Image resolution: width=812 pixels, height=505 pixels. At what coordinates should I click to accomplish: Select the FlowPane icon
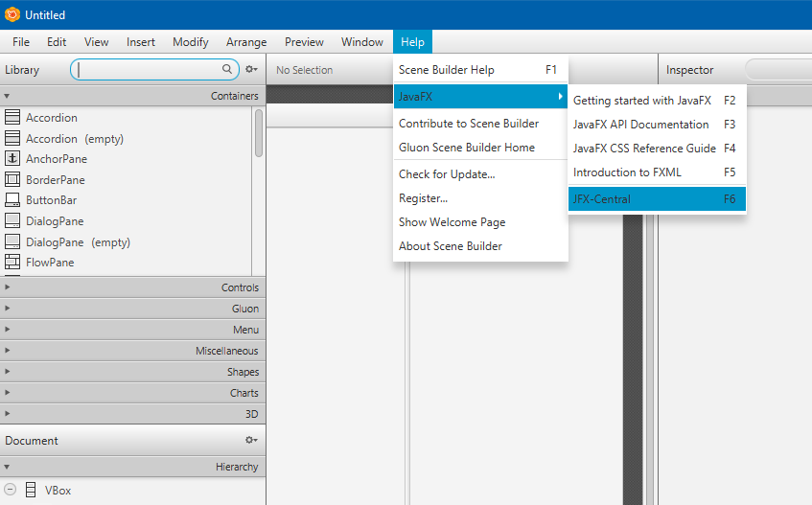pos(12,262)
